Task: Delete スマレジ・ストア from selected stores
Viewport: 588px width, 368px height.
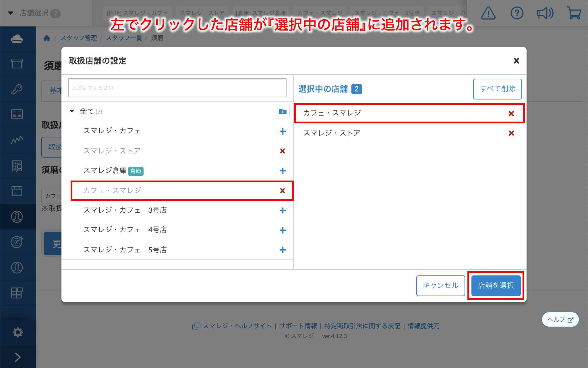Action: pyautogui.click(x=511, y=133)
